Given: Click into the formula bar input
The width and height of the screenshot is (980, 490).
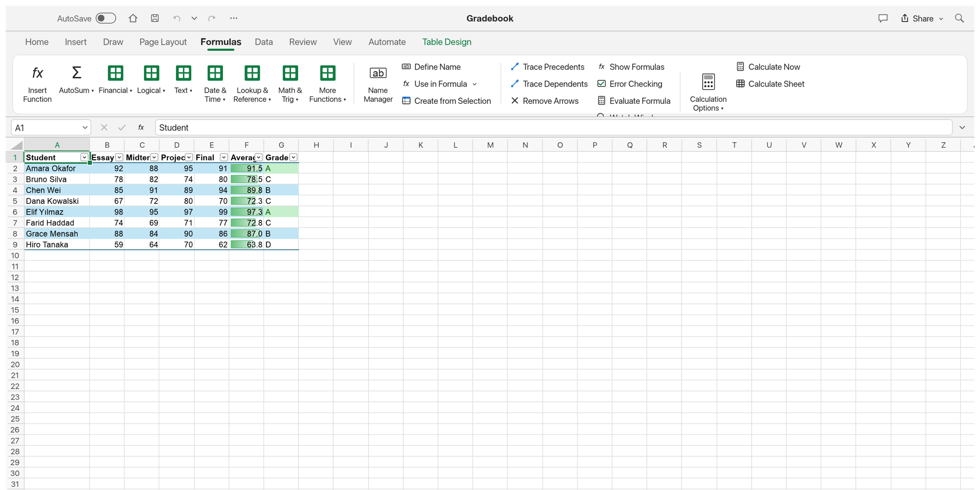Looking at the screenshot, I should tap(553, 127).
